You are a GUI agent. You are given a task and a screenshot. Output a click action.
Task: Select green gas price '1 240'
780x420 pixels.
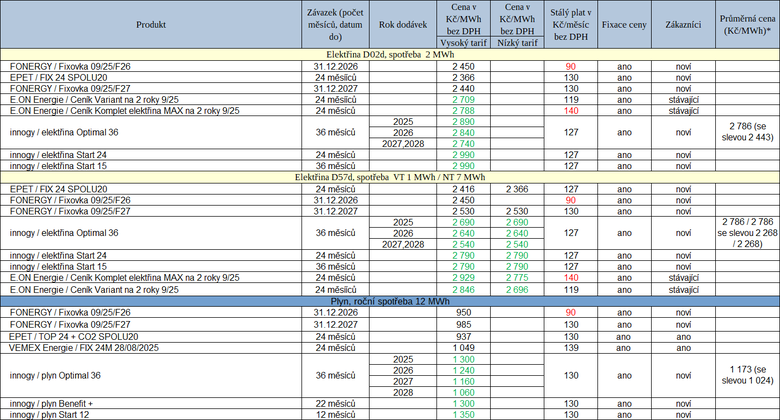click(464, 370)
